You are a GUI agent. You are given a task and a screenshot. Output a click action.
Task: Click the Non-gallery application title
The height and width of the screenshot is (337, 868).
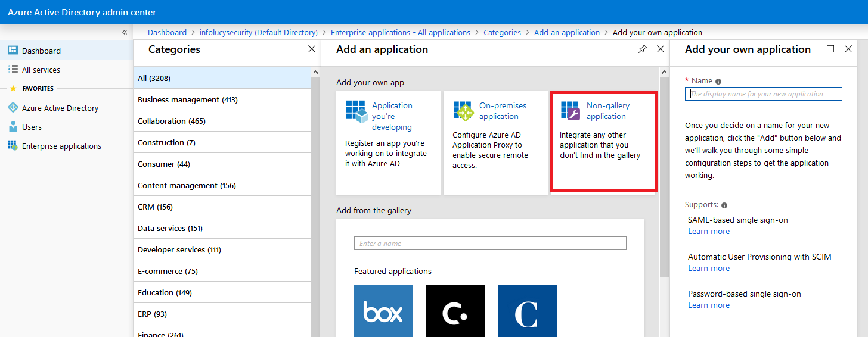[x=608, y=111]
